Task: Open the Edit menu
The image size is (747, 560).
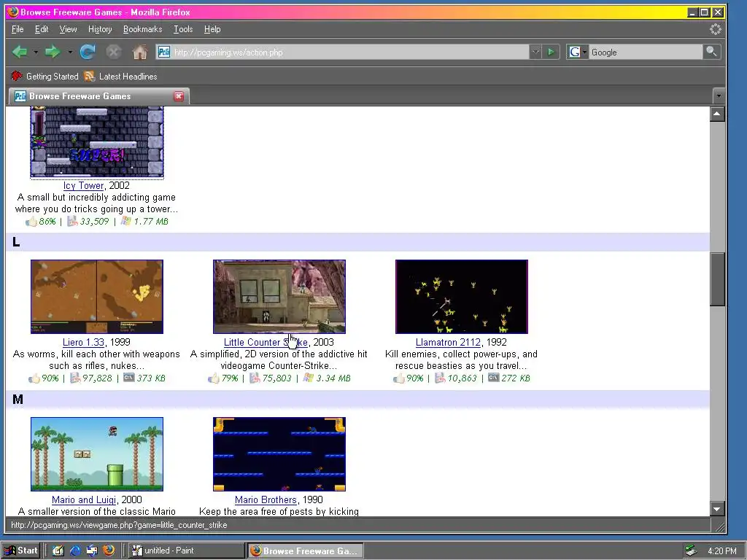Action: pos(42,29)
